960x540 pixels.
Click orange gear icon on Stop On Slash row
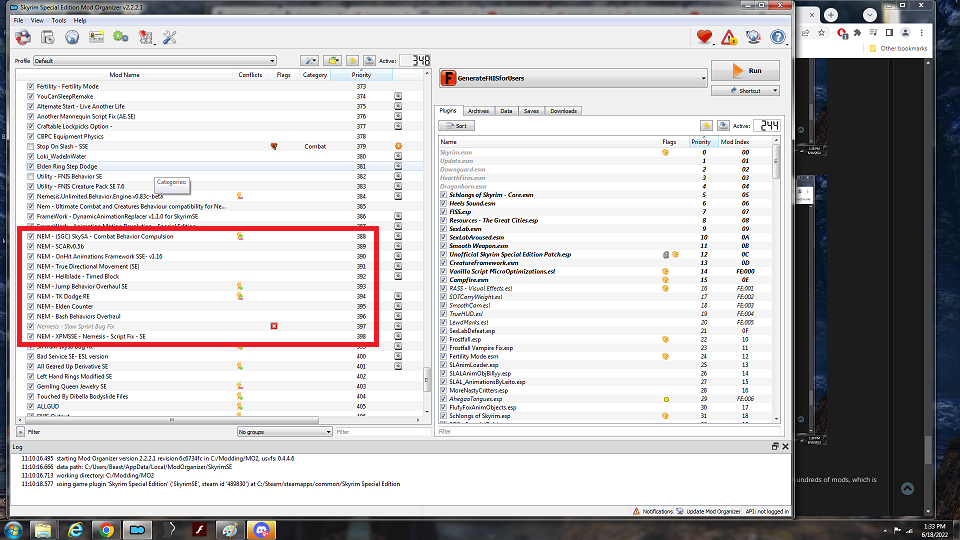click(x=398, y=146)
